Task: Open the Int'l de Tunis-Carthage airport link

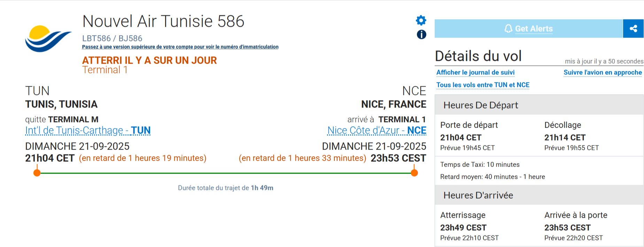Action: tap(88, 130)
